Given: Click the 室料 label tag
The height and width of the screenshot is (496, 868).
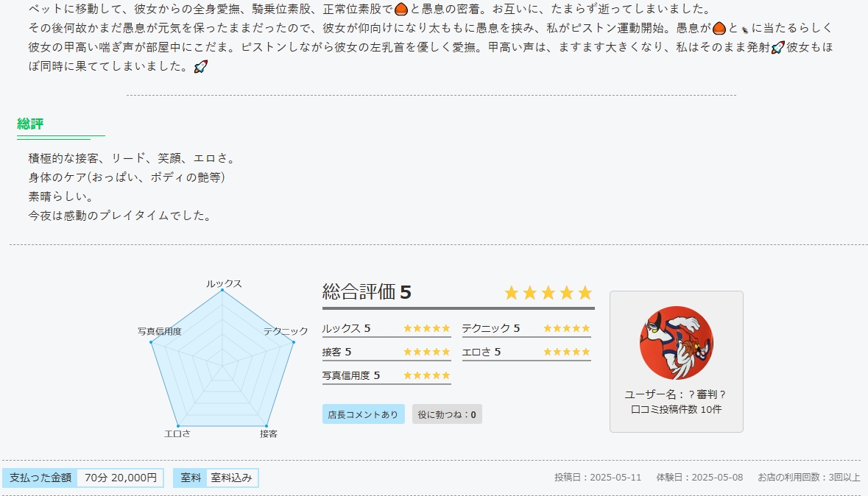Looking at the screenshot, I should tap(191, 478).
